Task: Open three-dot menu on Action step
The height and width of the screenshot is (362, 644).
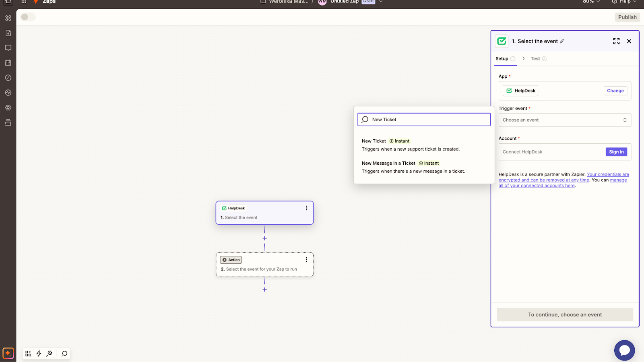Action: pyautogui.click(x=306, y=260)
